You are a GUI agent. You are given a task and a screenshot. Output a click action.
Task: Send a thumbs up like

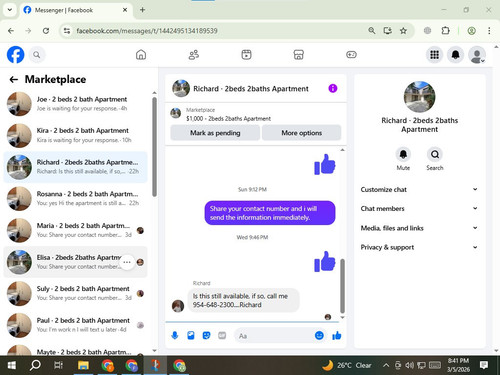click(337, 335)
